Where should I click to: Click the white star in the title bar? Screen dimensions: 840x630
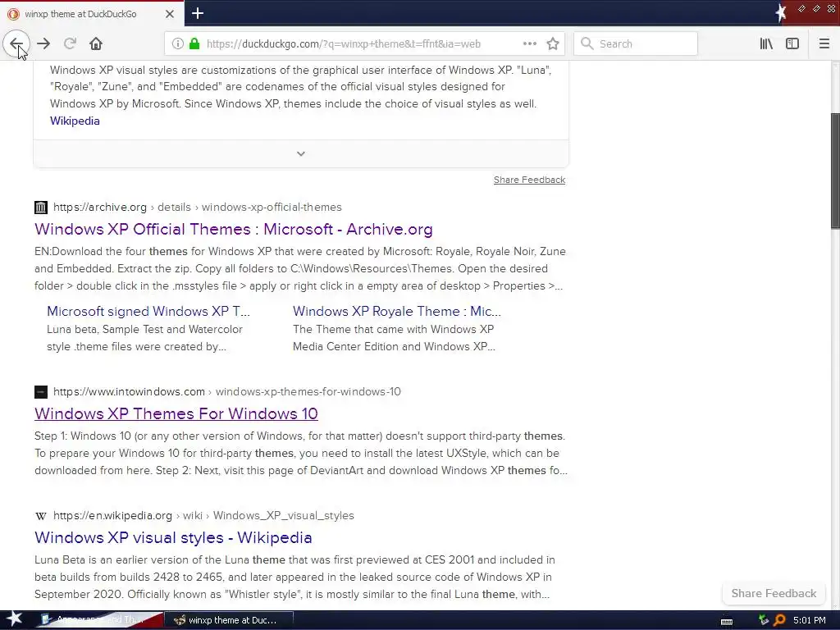tap(781, 13)
